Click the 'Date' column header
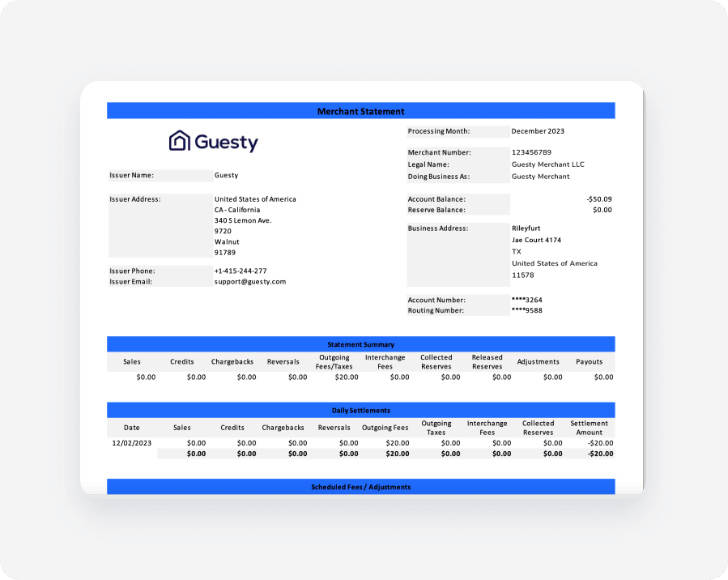This screenshot has width=728, height=580. coord(131,428)
